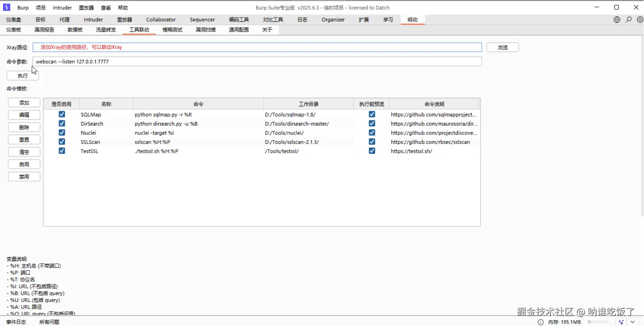Click the 删除 delete template button

click(x=24, y=127)
